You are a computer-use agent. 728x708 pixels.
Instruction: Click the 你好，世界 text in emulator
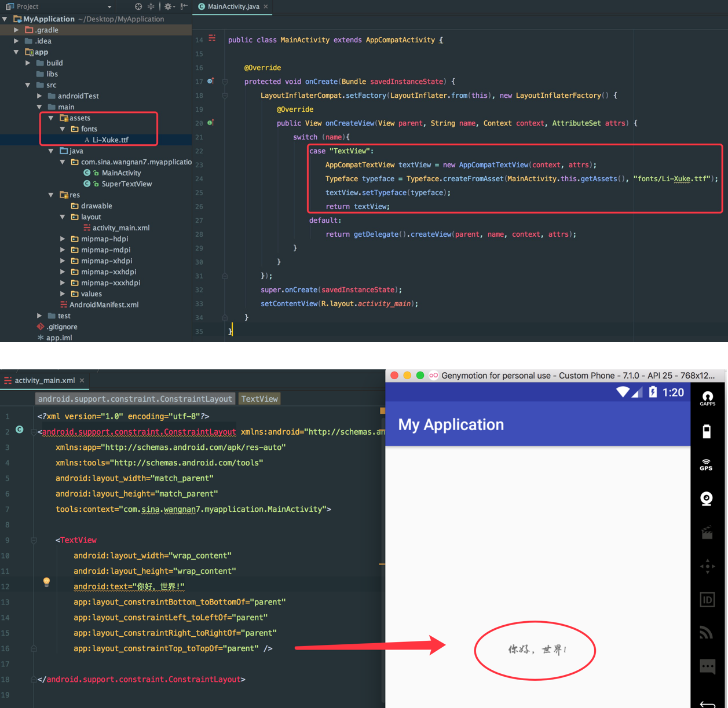point(537,650)
